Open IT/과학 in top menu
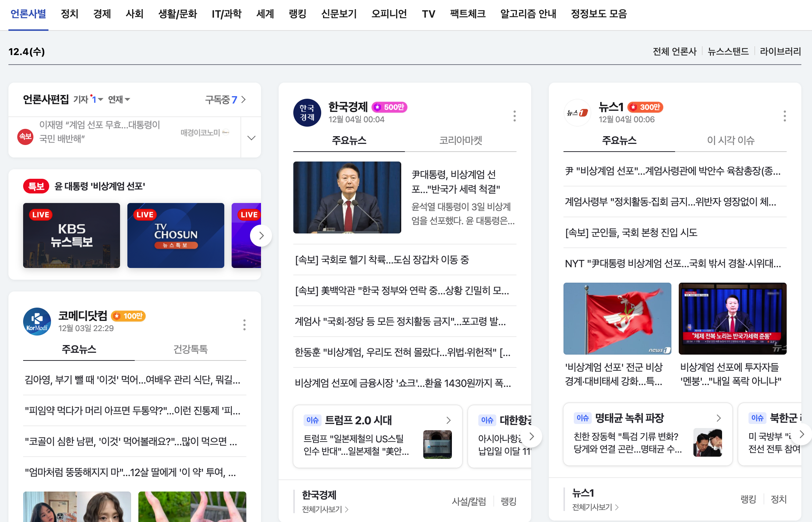This screenshot has width=812, height=522. tap(226, 14)
